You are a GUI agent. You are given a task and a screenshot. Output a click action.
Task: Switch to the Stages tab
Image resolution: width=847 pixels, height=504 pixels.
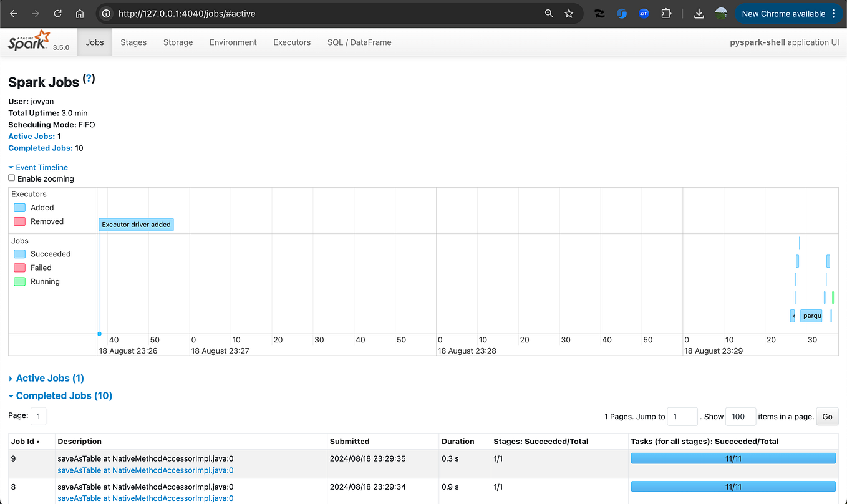(133, 42)
